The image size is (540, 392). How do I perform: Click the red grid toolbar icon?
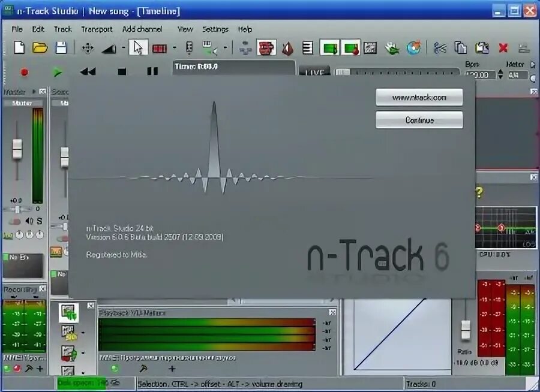click(160, 49)
